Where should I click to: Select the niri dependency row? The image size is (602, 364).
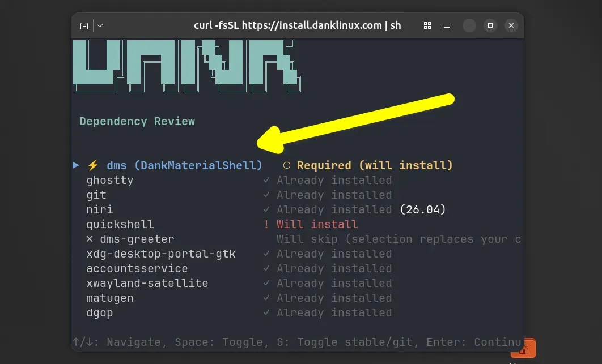click(x=266, y=210)
